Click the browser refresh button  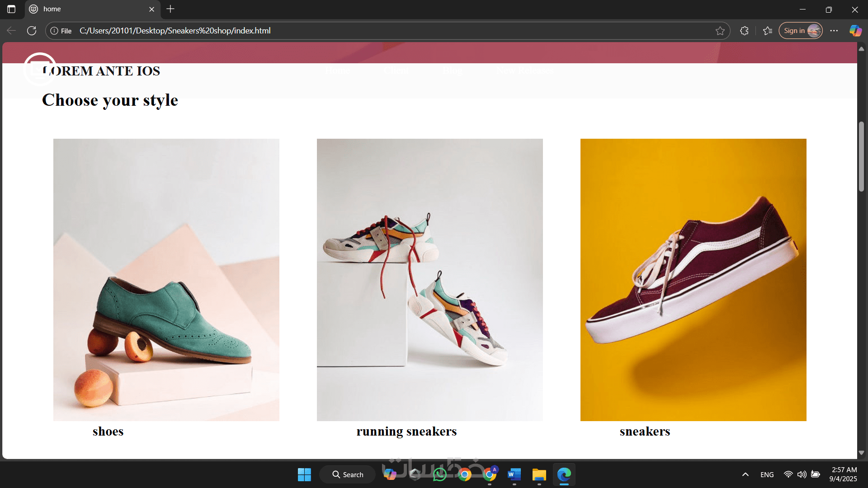(32, 31)
